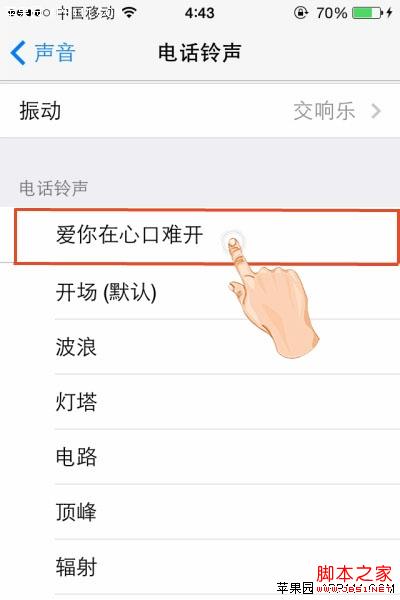Click the 脚本之家 watermark logo
Image resolution: width=400 pixels, height=600 pixels.
point(355,573)
